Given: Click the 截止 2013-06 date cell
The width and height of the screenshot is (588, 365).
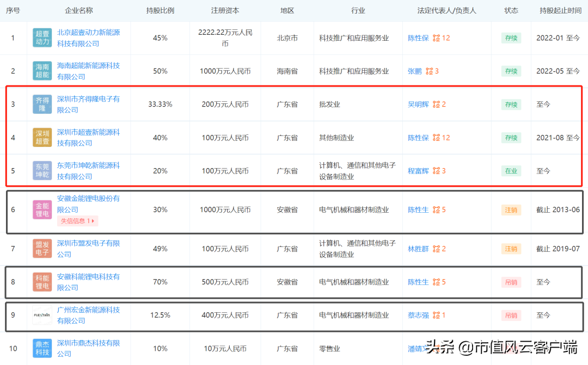Looking at the screenshot, I should click(558, 210).
